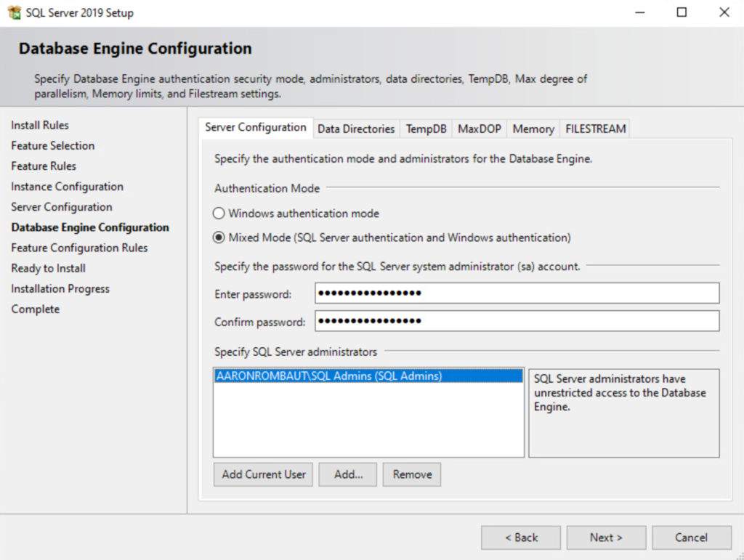Select Windows authentication mode radio button
The image size is (744, 560).
(x=219, y=214)
